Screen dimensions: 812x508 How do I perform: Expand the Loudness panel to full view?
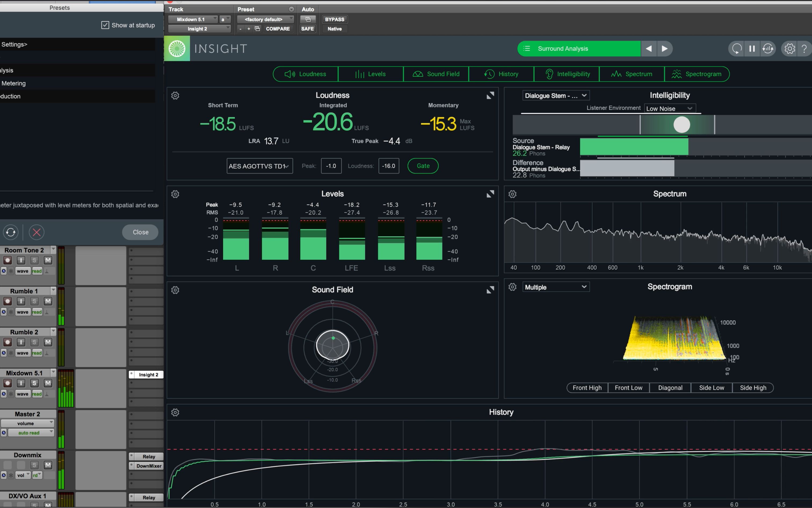tap(490, 96)
